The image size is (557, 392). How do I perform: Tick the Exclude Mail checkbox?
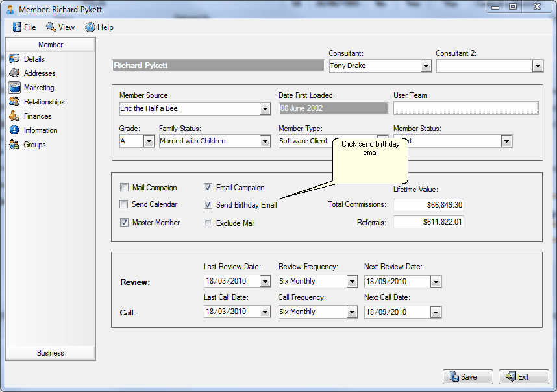pyautogui.click(x=208, y=223)
